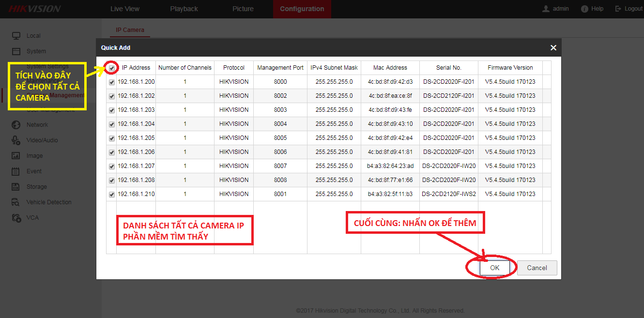Open the Storage disk icon in sidebar

16,187
